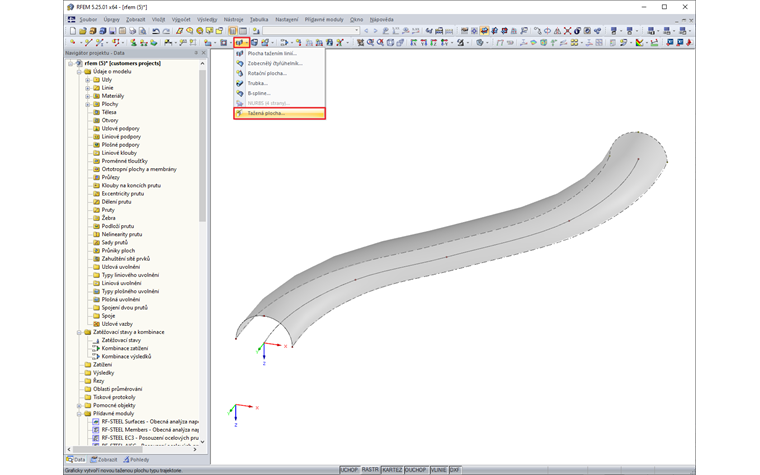Open the surface tool dropdown in toolbar
The height and width of the screenshot is (475, 760).
tap(247, 43)
